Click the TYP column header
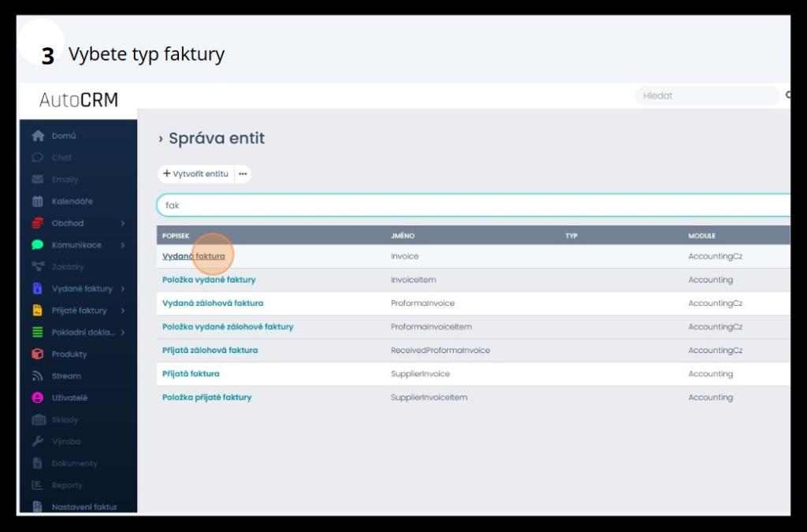807x532 pixels. click(x=571, y=236)
